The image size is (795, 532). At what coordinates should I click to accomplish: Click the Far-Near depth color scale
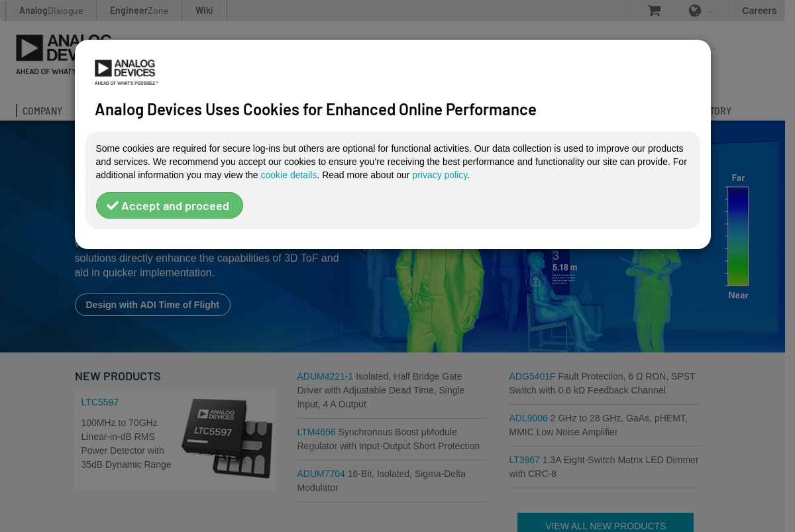pos(738,237)
